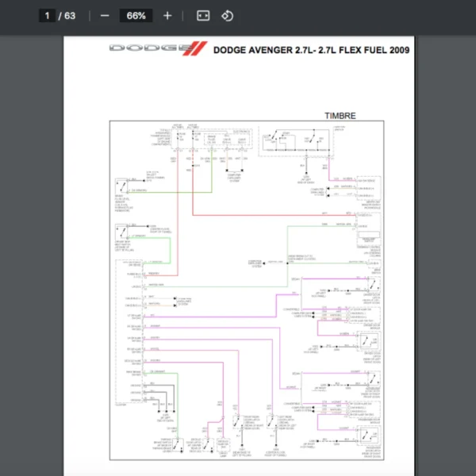Click the total page count 63
This screenshot has width=476, height=476.
70,16
